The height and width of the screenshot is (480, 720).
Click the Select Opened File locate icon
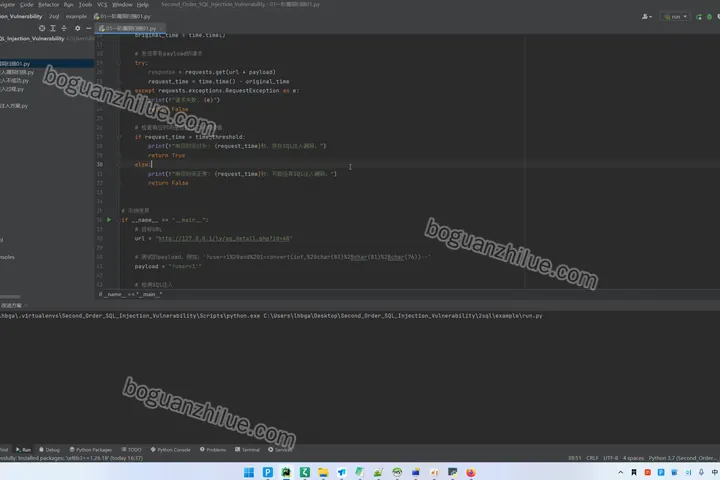[42, 28]
